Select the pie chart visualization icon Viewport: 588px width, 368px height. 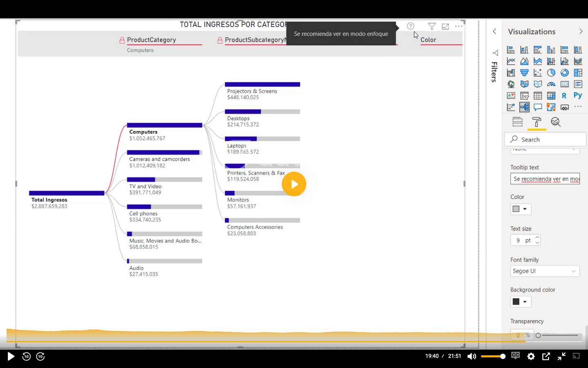(x=551, y=73)
